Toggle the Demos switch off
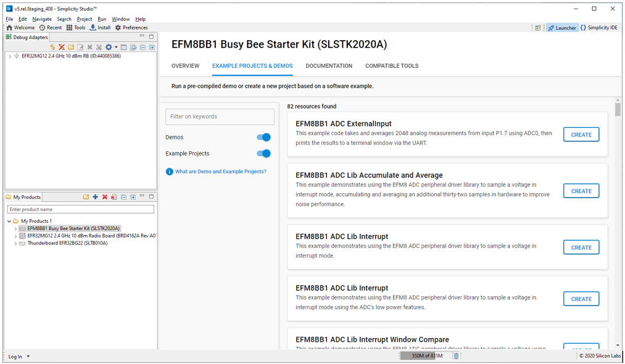This screenshot has height=364, width=625. point(263,137)
